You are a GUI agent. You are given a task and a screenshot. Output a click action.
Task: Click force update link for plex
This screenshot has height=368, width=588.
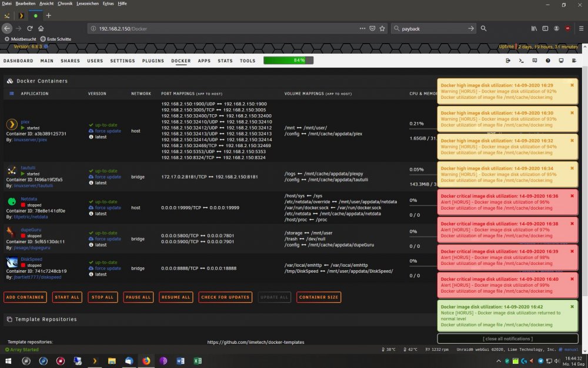(x=108, y=131)
